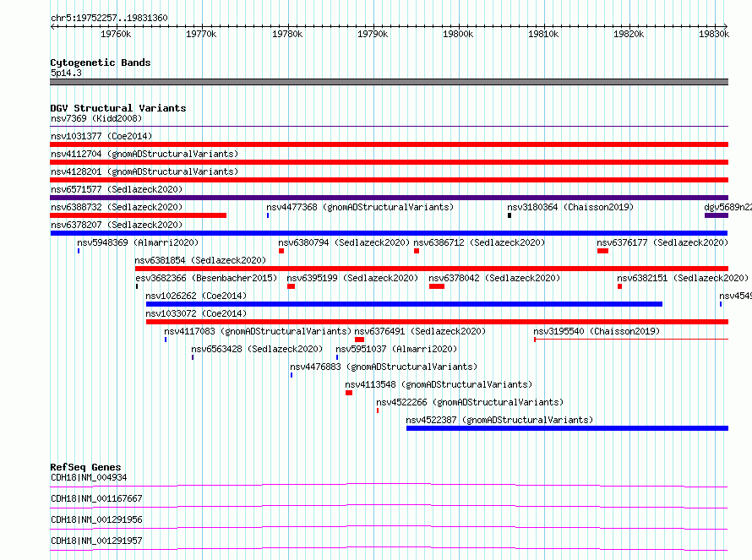Select nsv6386712 (Sedlazeck2020) label
The width and height of the screenshot is (752, 560).
[x=479, y=242]
